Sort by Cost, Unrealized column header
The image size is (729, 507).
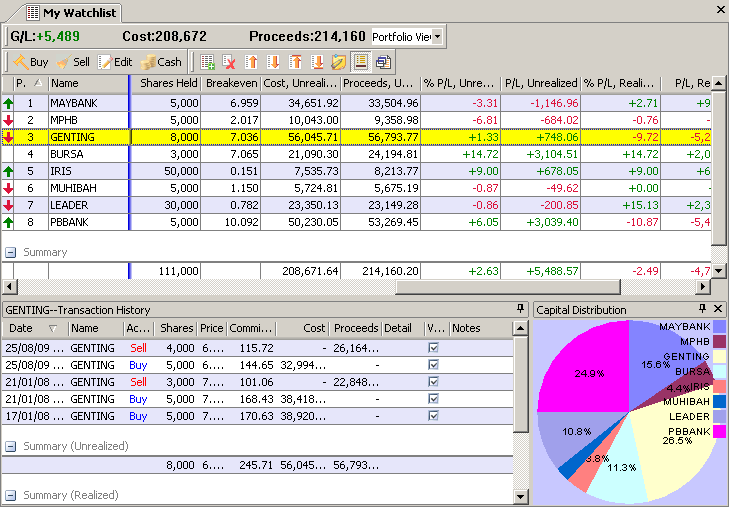click(300, 84)
